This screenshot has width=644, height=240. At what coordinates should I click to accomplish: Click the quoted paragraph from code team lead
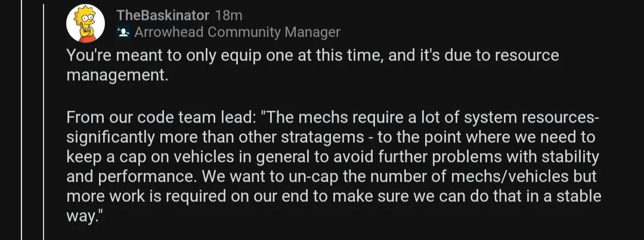333,167
